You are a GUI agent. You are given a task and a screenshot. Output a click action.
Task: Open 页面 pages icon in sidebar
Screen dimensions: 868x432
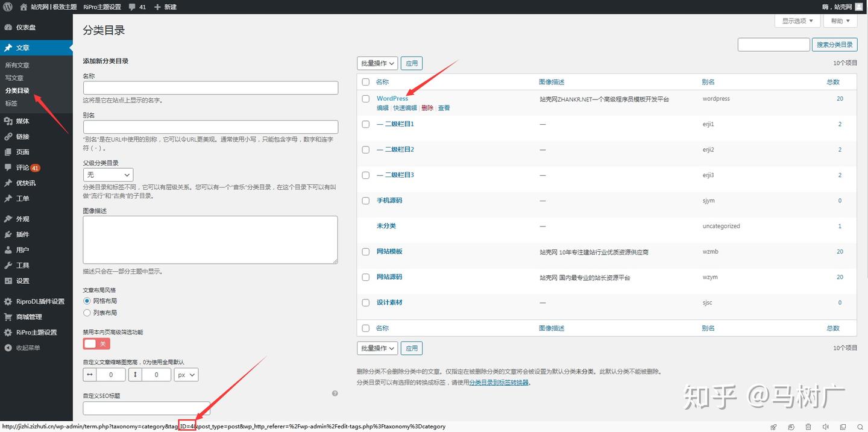(8, 152)
